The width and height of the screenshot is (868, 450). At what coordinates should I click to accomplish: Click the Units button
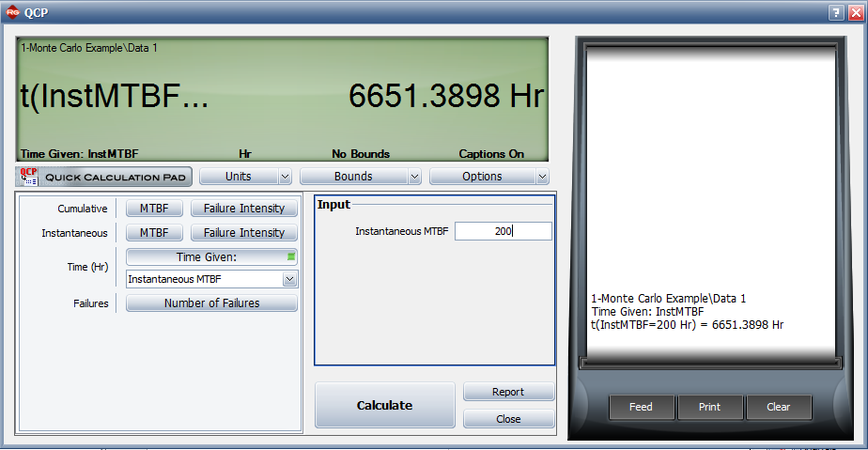(239, 177)
